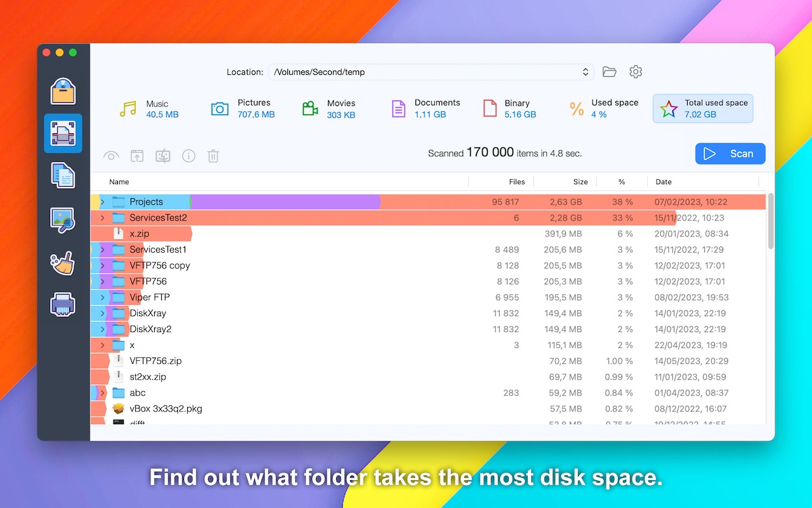The height and width of the screenshot is (508, 812).
Task: Click the 391,9 MB size value
Action: pyautogui.click(x=563, y=234)
